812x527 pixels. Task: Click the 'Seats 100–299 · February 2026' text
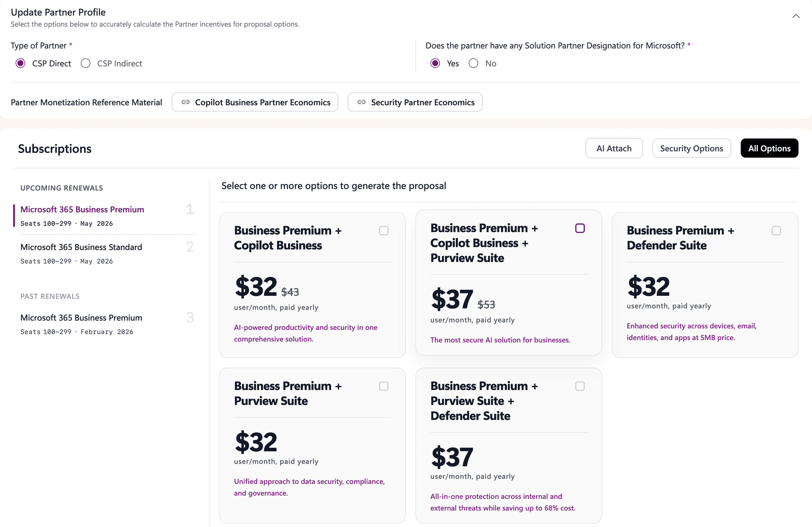coord(77,332)
